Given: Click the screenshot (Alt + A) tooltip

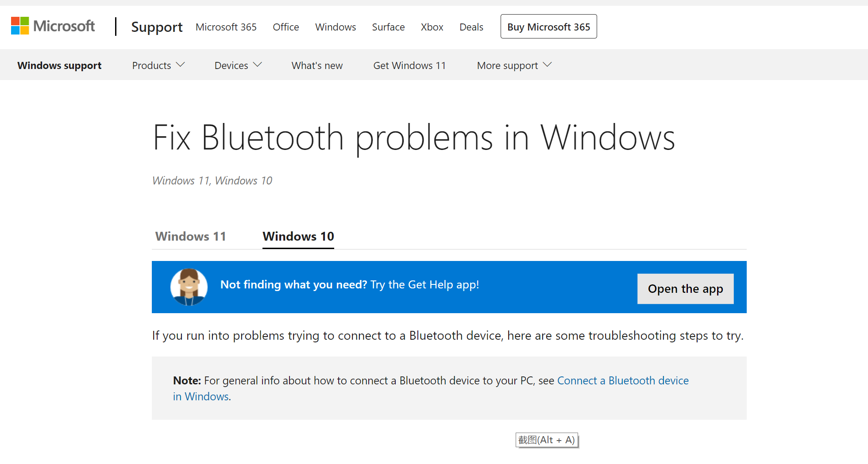Looking at the screenshot, I should point(547,440).
